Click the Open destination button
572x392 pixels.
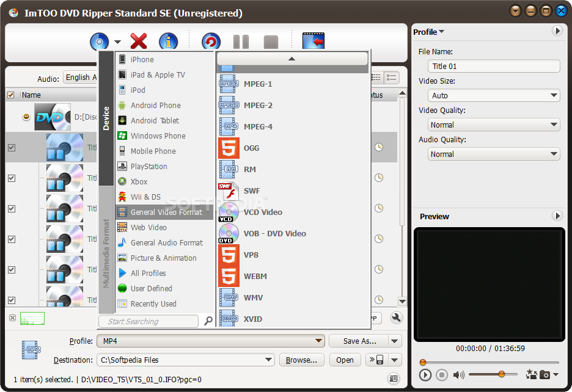[x=345, y=360]
